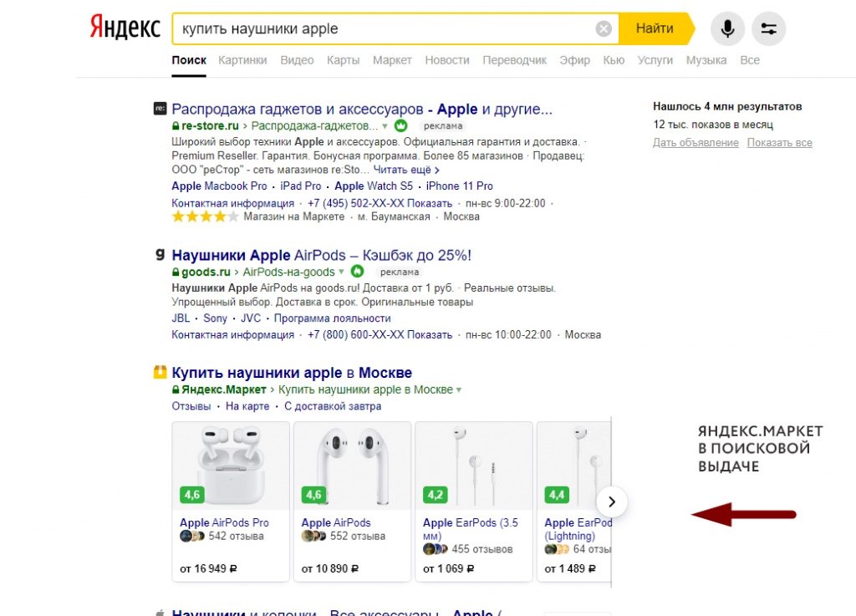Click green badge icon next to goods.ru

(x=357, y=272)
